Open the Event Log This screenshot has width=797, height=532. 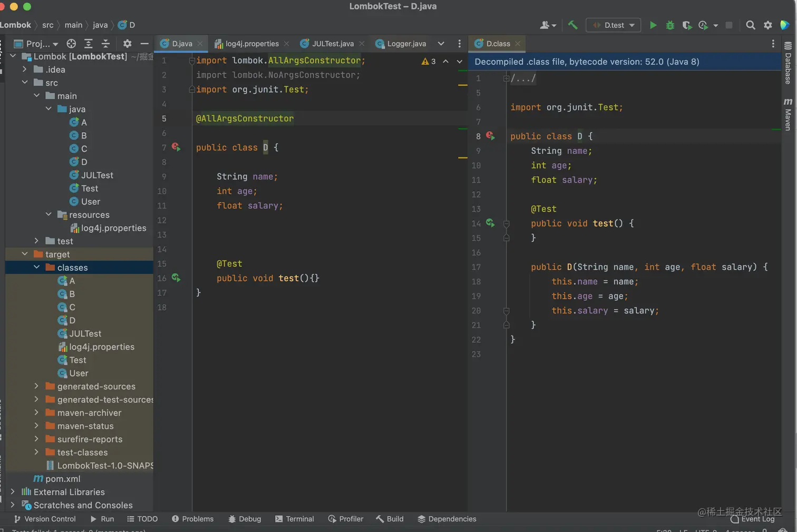(752, 519)
